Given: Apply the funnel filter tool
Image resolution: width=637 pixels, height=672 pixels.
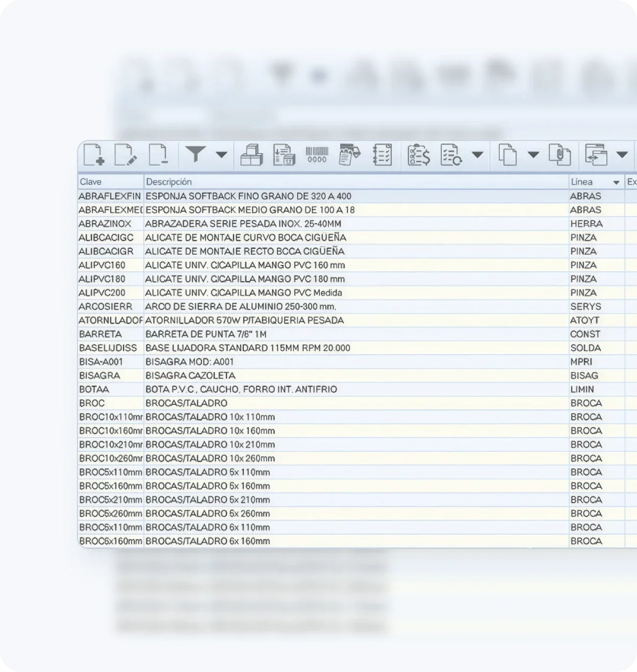Looking at the screenshot, I should (x=196, y=155).
